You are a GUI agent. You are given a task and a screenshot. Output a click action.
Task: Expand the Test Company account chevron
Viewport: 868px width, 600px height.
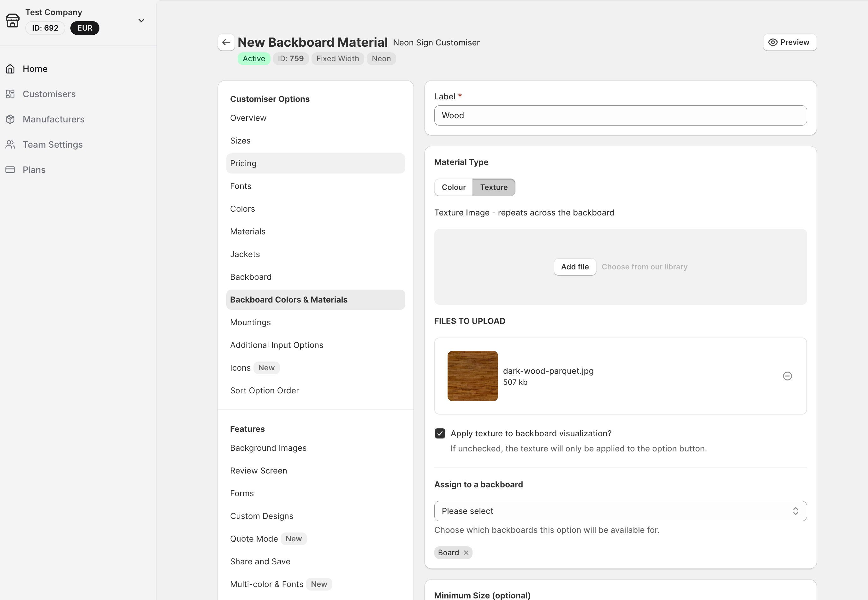pyautogui.click(x=141, y=21)
